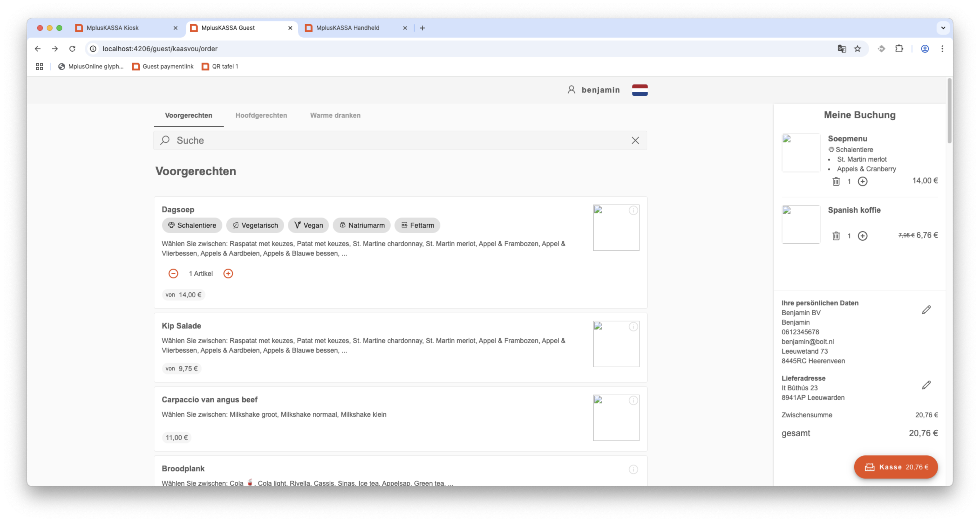Click the benjamin username label
This screenshot has height=522, width=980.
pyautogui.click(x=600, y=90)
